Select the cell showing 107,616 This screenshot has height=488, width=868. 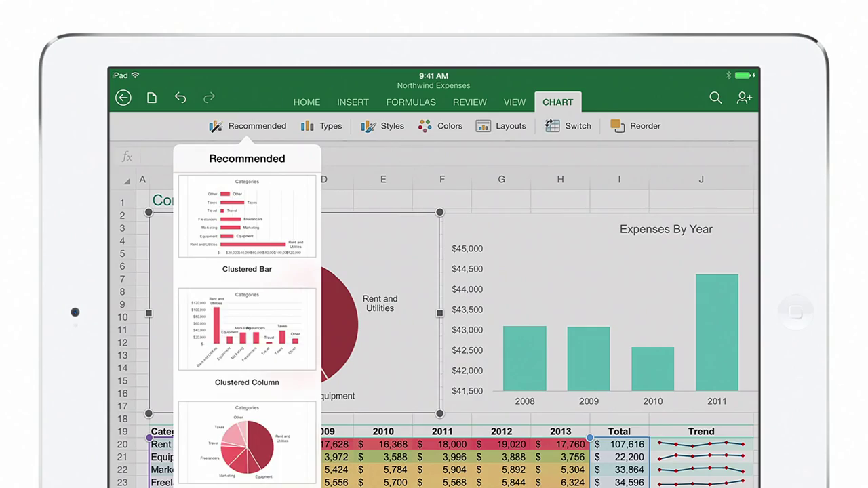tap(619, 444)
